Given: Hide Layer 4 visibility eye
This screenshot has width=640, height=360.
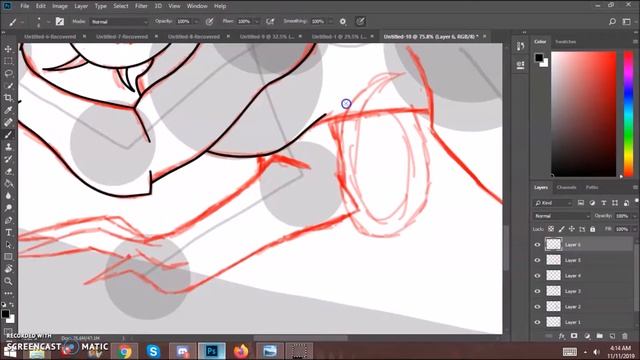Looking at the screenshot, I should [x=537, y=276].
